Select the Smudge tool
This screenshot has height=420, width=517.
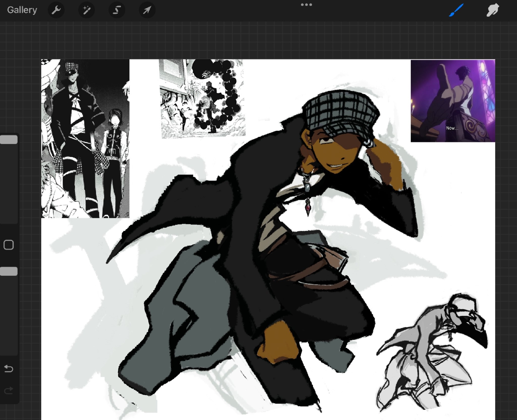click(x=492, y=10)
